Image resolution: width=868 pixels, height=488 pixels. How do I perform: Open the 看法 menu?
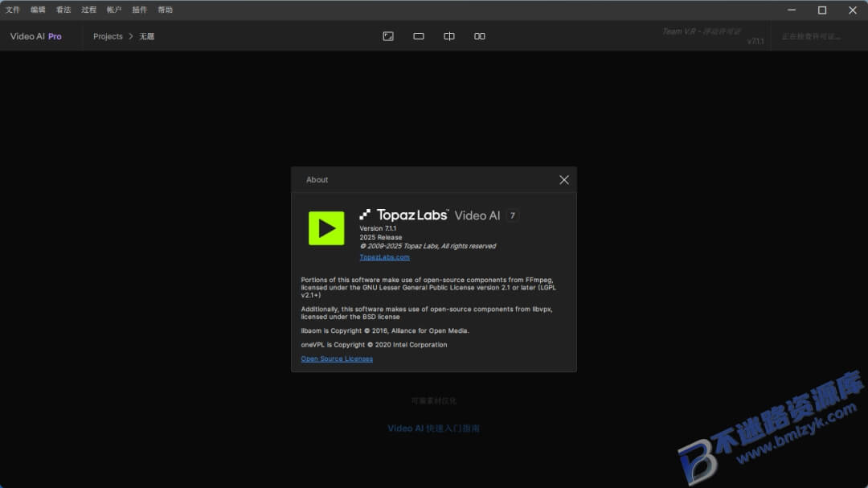pos(63,10)
